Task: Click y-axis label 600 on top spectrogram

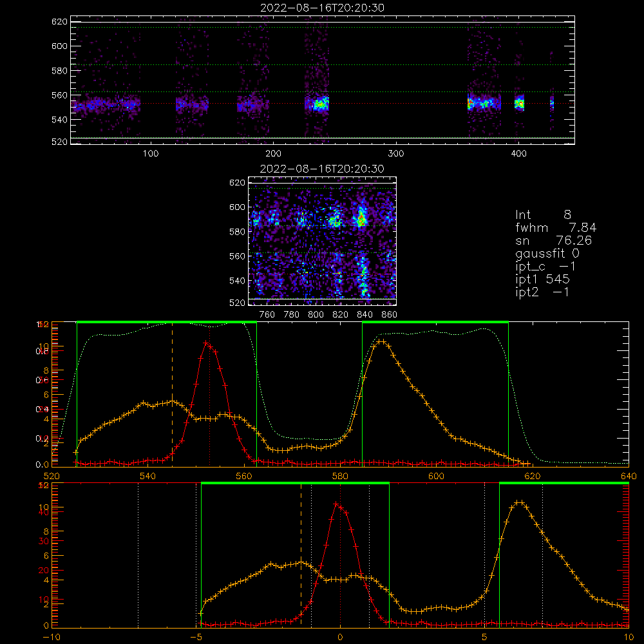Action: pyautogui.click(x=59, y=46)
